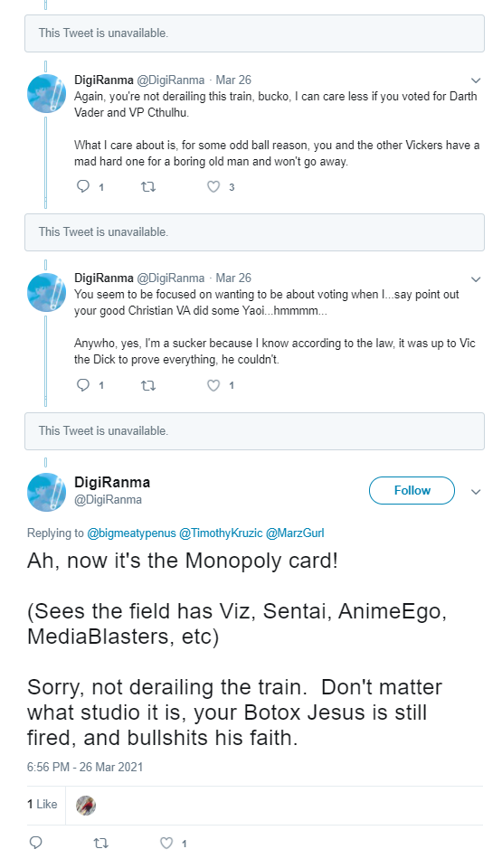Retweet the Darth Vader and VP Cthulhu tweet
Screen dimensions: 502x868
pyautogui.click(x=148, y=186)
